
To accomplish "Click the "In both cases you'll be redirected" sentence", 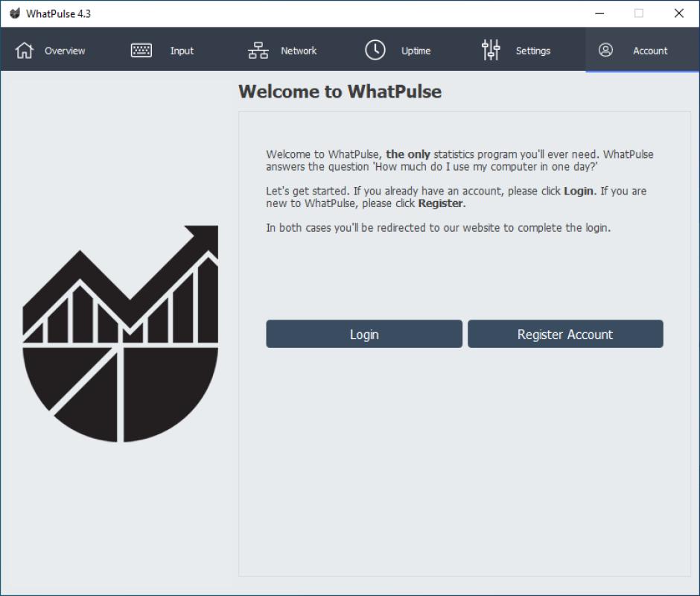I will tap(438, 227).
